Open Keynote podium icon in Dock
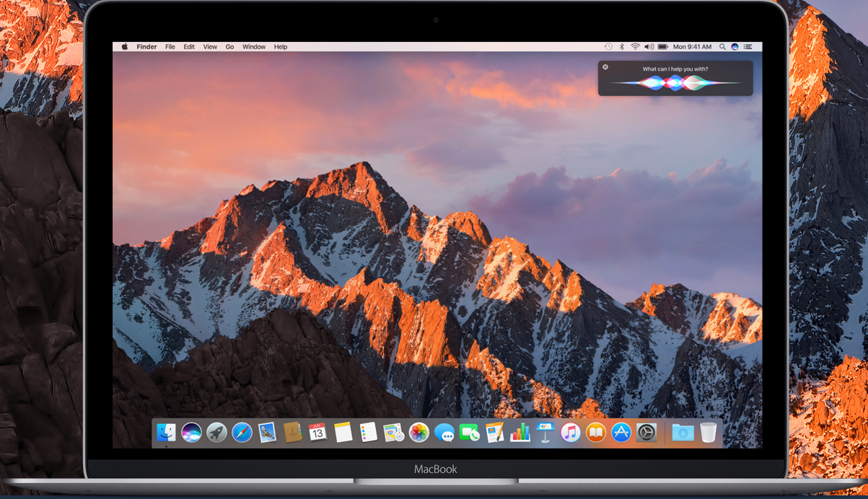The width and height of the screenshot is (868, 499). point(545,432)
